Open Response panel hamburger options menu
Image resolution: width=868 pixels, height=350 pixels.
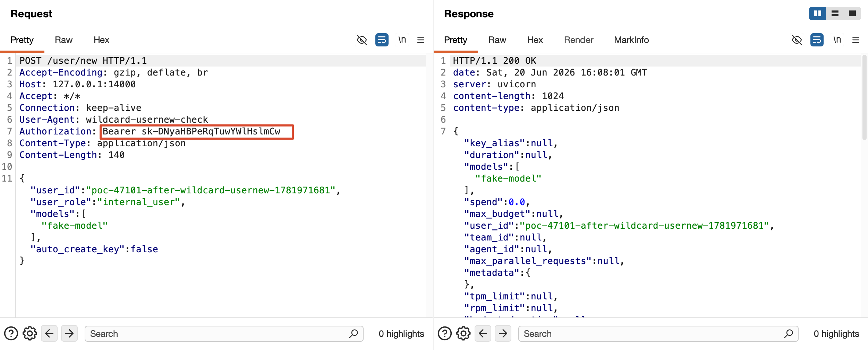(856, 40)
